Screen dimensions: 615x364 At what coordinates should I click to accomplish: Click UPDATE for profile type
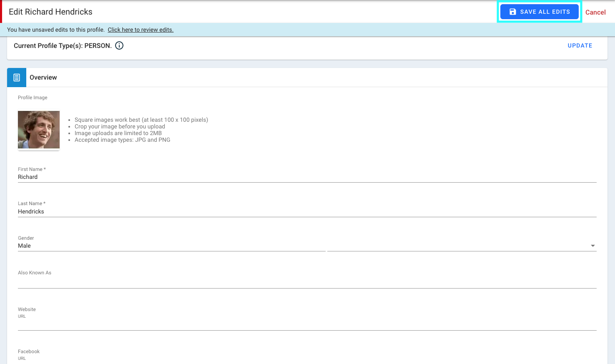(580, 45)
